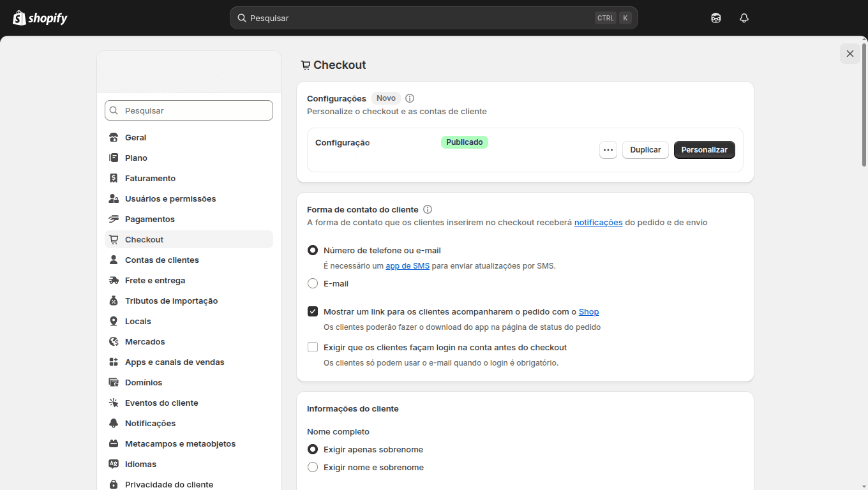Click the Personalizar button
The width and height of the screenshot is (868, 490).
(704, 149)
